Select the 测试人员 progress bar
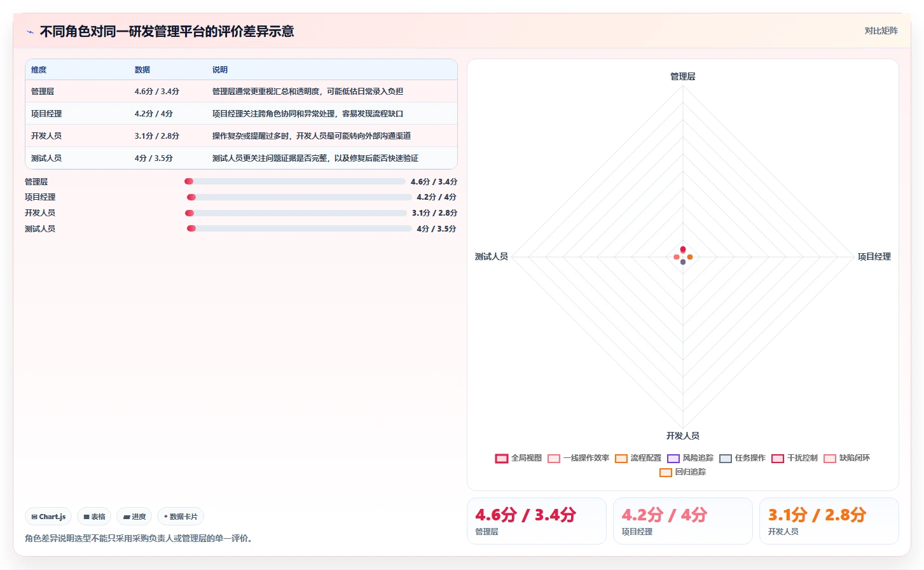This screenshot has width=924, height=570. pyautogui.click(x=300, y=228)
